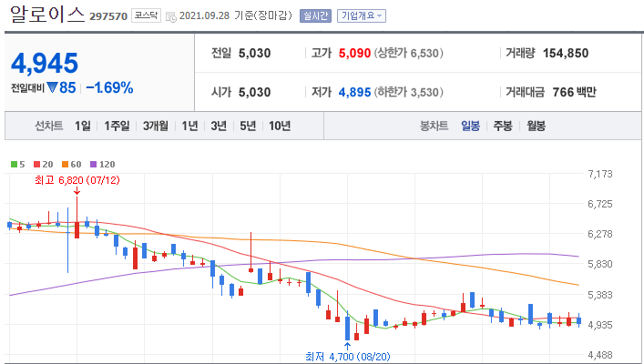This screenshot has width=644, height=364.
Task: Click the stock code 297570
Action: [108, 16]
